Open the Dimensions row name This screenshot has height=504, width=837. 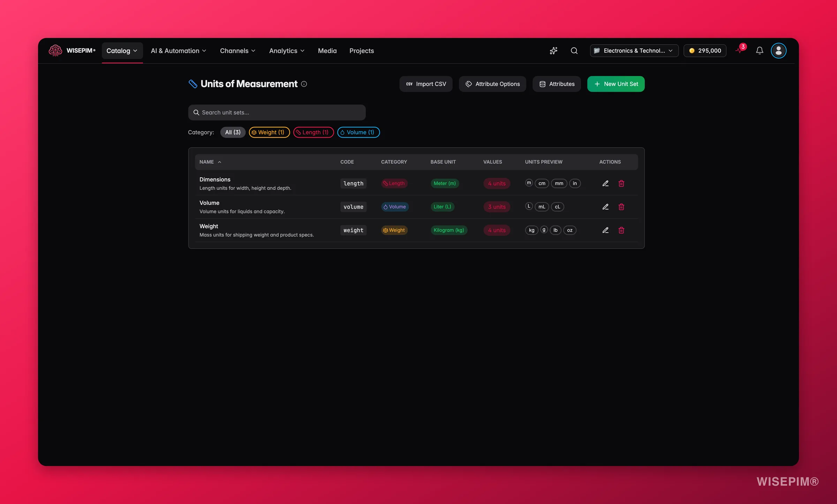pyautogui.click(x=215, y=179)
